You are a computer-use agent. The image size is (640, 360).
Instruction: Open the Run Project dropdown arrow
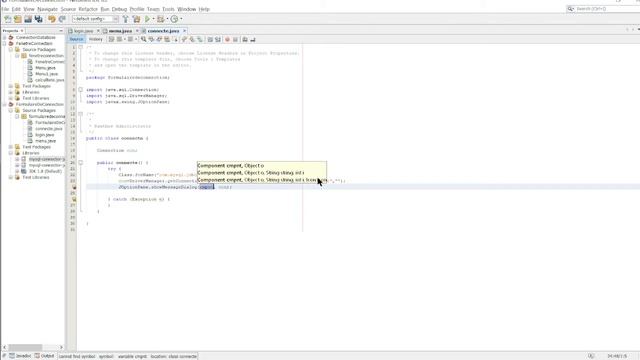point(153,19)
